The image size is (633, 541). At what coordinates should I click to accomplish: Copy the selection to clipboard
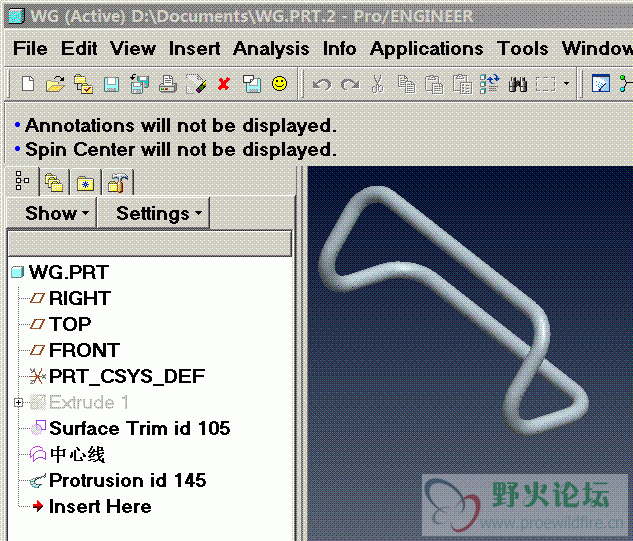coord(406,84)
